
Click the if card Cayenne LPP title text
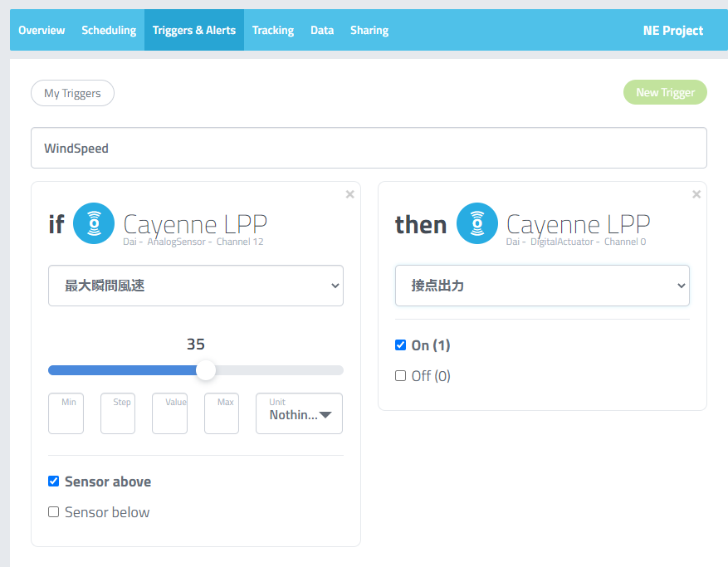click(x=195, y=225)
